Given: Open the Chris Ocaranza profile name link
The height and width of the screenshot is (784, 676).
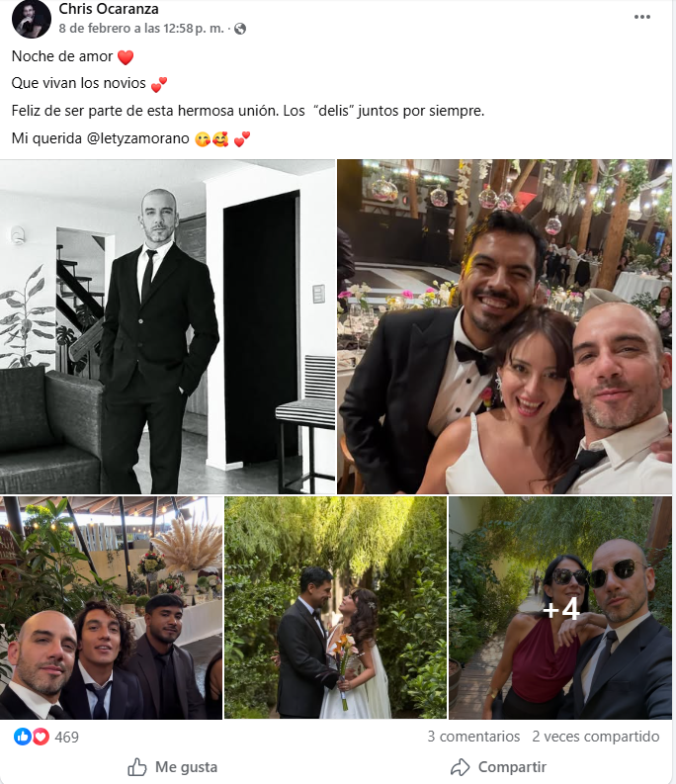Looking at the screenshot, I should [109, 9].
